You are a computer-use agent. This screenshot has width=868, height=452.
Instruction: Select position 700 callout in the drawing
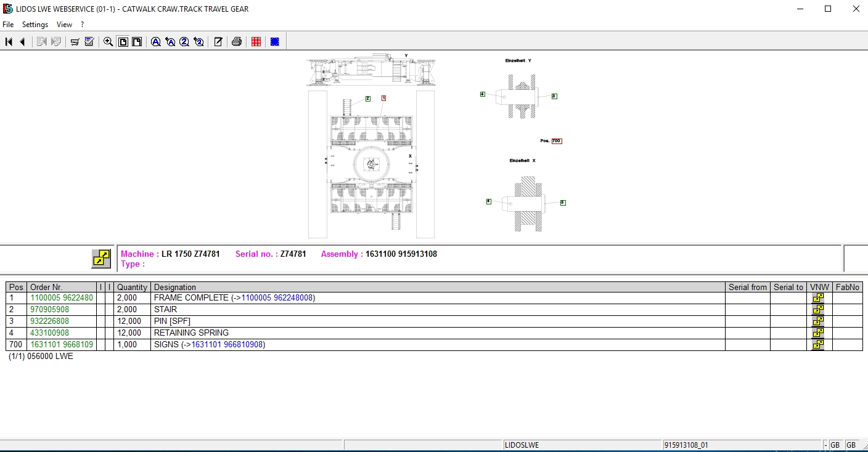click(x=556, y=141)
